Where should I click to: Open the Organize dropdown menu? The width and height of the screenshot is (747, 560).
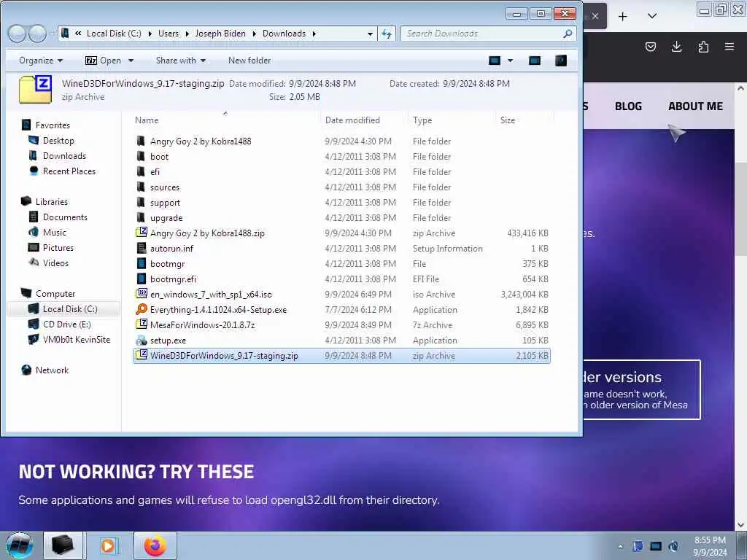pyautogui.click(x=41, y=61)
